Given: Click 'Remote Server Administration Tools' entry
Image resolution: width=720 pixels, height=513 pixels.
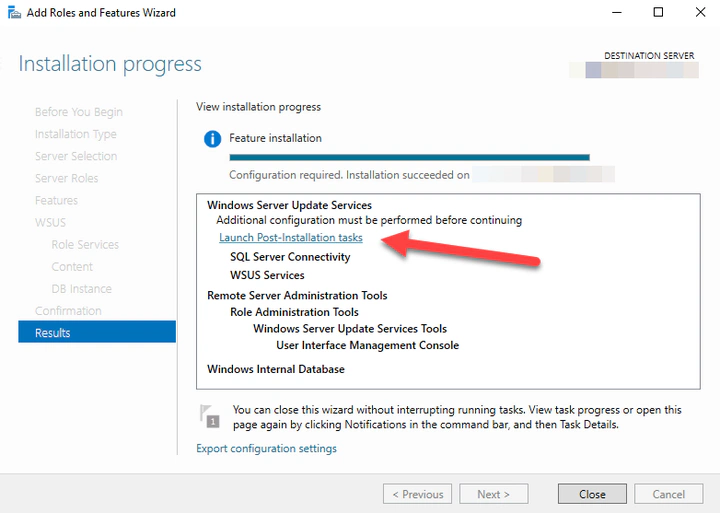Looking at the screenshot, I should [x=297, y=295].
